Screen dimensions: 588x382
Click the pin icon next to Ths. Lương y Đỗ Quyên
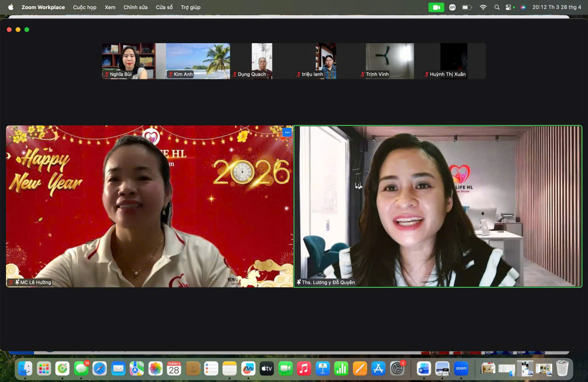[x=299, y=282]
